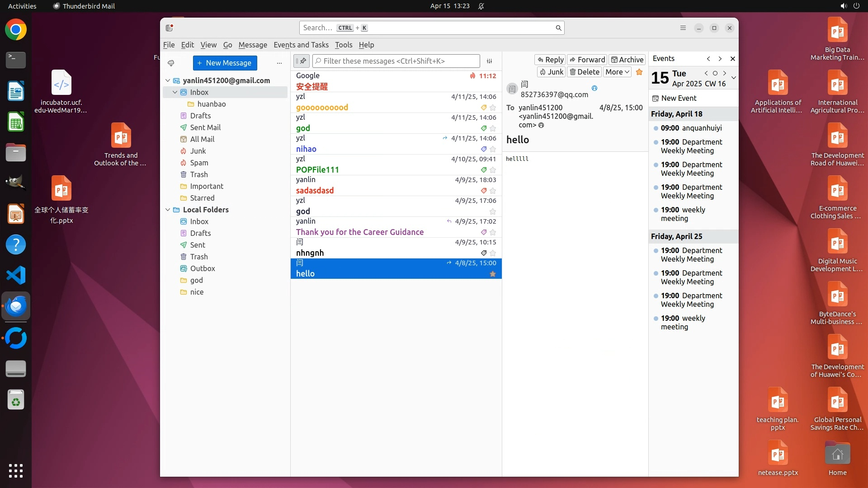Image resolution: width=868 pixels, height=488 pixels.
Task: Open Events and Tasks menu
Action: [301, 45]
